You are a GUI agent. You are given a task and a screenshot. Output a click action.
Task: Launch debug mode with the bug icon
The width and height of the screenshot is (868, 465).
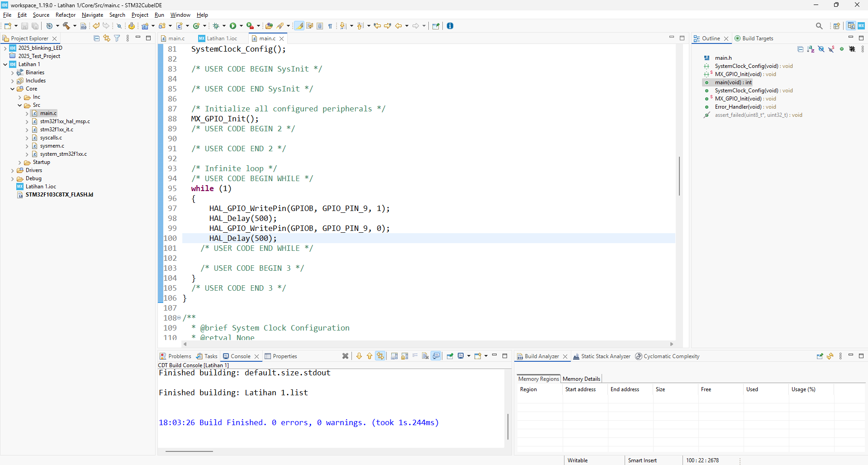pos(217,26)
